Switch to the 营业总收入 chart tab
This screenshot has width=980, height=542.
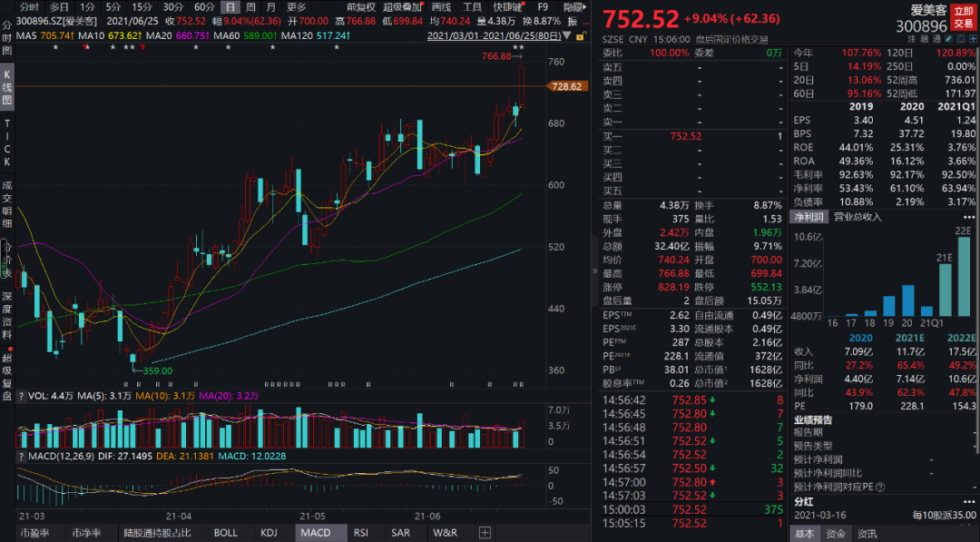[857, 217]
